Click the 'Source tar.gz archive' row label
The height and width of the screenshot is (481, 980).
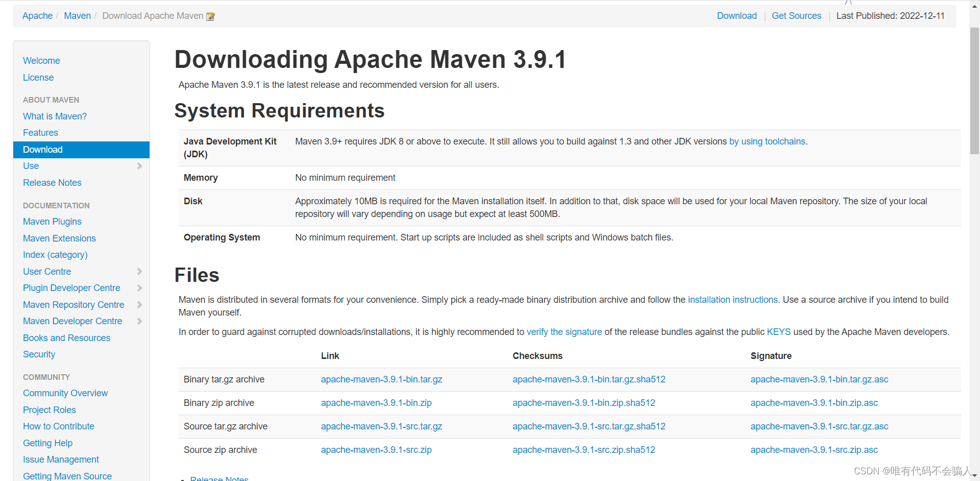226,426
